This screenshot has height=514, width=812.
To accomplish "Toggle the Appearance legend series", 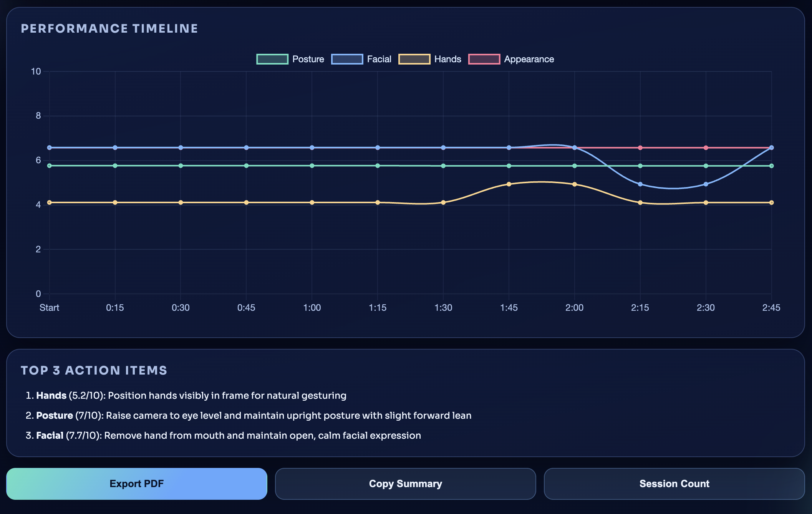I will coord(529,59).
